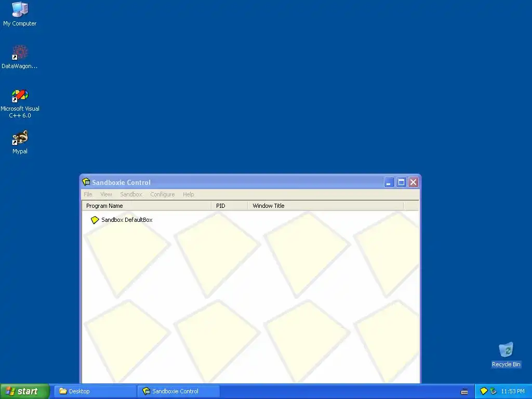
Task: Minimize the Sandboxie Control window
Action: [389, 182]
